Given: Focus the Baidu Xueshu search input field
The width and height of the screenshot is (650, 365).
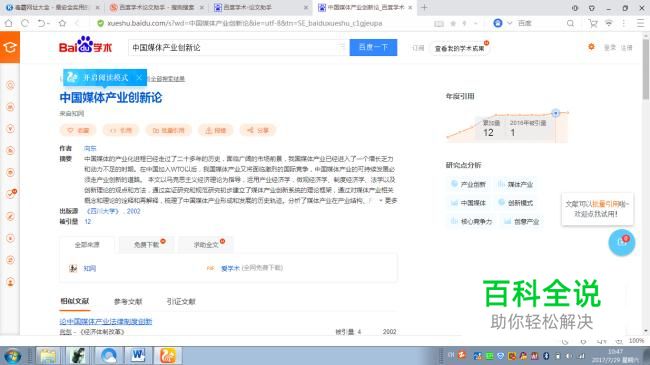Looking at the screenshot, I should (x=238, y=47).
